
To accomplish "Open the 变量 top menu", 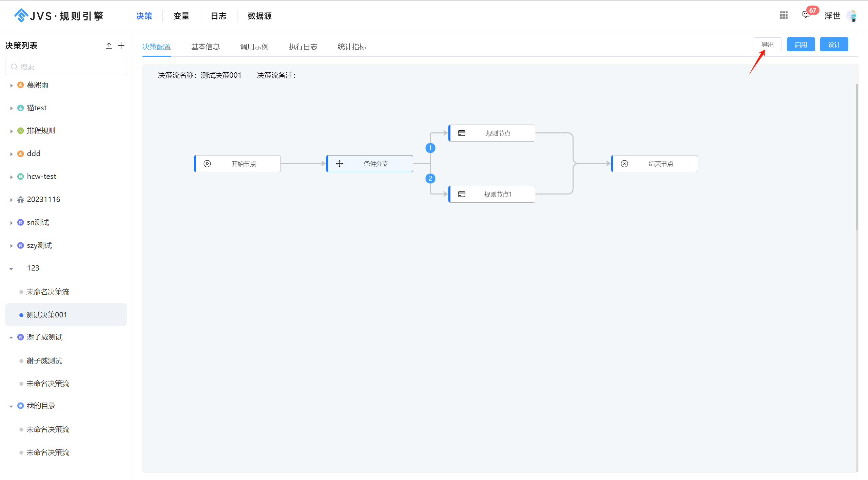I will 181,16.
